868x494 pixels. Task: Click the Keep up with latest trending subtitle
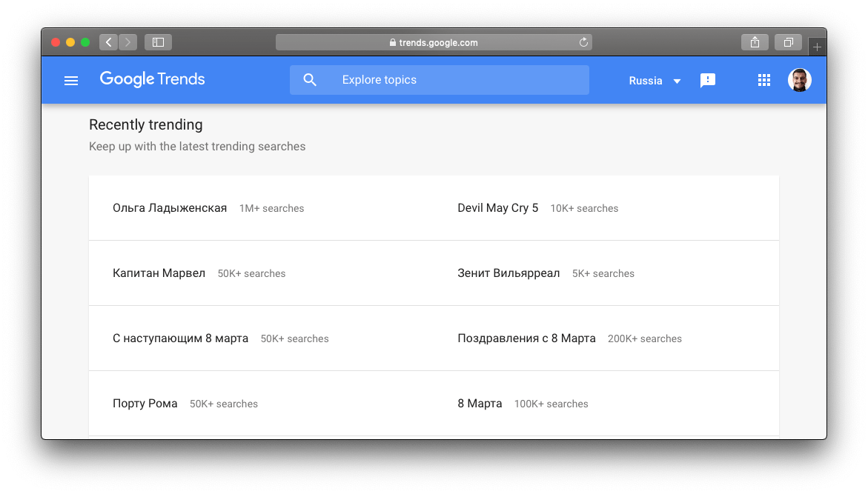click(x=197, y=147)
